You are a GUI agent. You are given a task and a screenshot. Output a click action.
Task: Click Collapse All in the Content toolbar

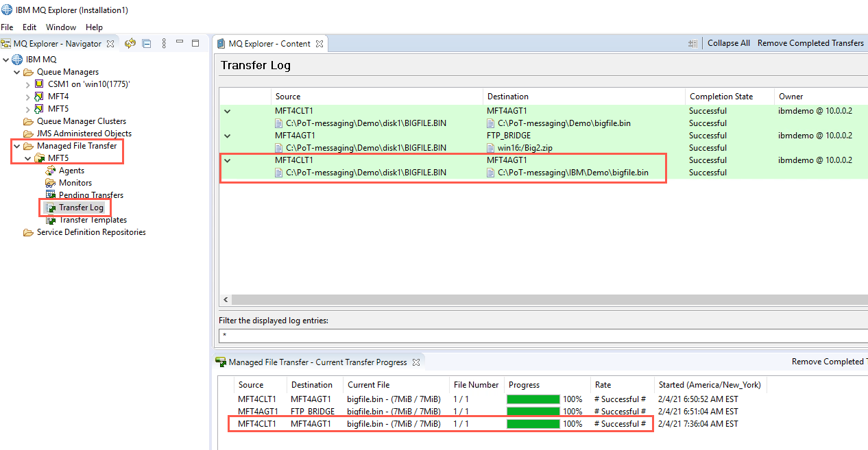pos(729,43)
